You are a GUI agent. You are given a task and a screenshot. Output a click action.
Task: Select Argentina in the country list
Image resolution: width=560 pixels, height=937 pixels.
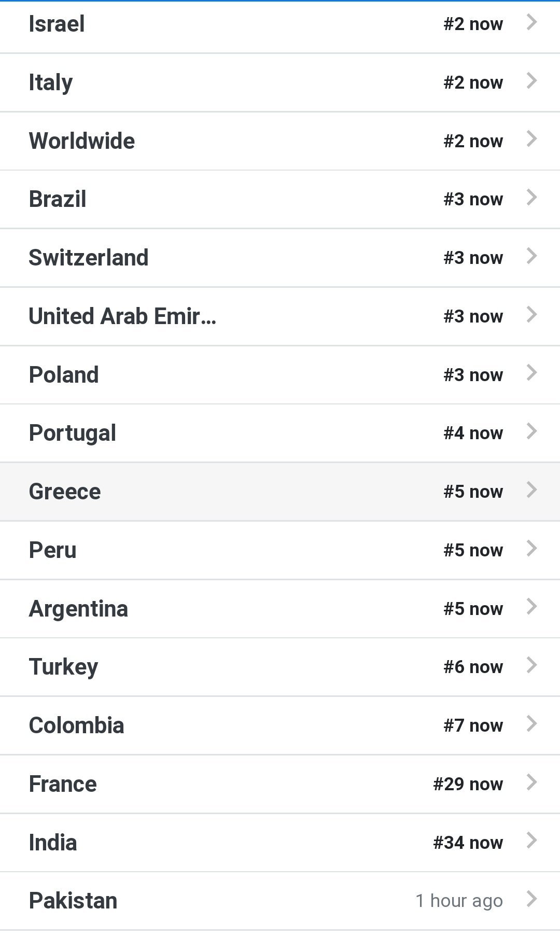click(78, 609)
